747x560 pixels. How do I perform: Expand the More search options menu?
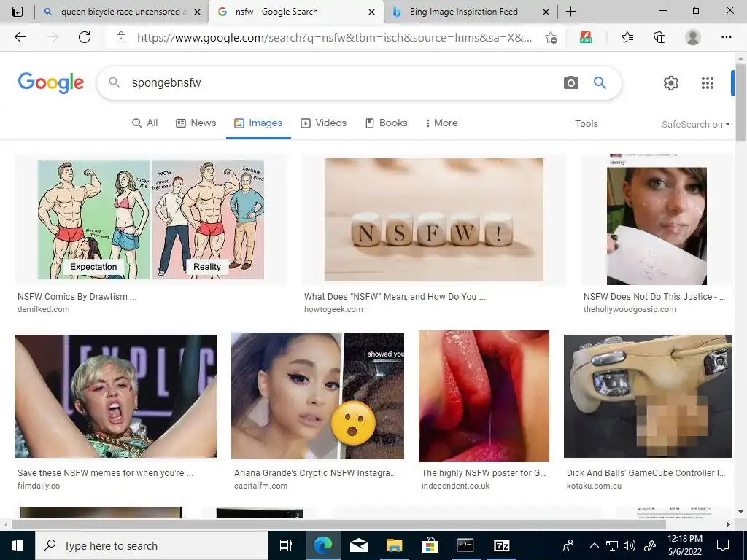coord(441,122)
